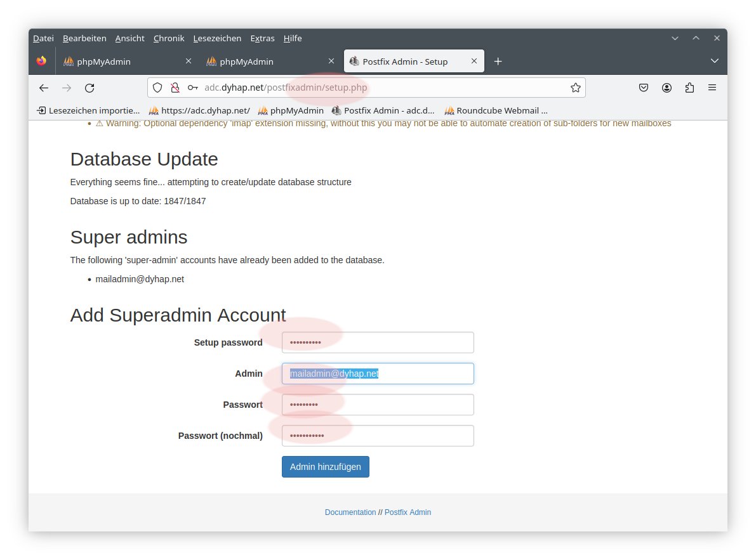Close the Postfix Admin - Setup tab
The height and width of the screenshot is (560, 756).
tap(474, 62)
